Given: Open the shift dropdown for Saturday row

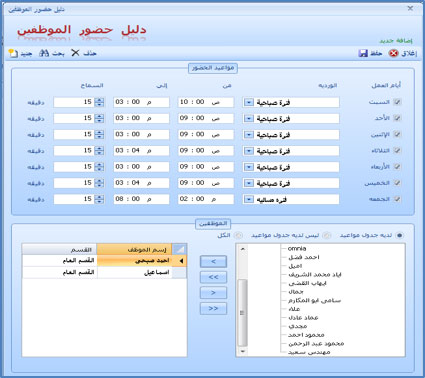Looking at the screenshot, I should [249, 102].
